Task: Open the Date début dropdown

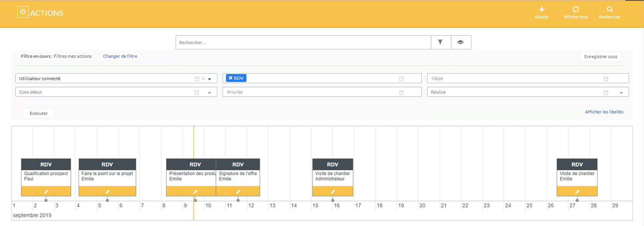Action: [210, 93]
